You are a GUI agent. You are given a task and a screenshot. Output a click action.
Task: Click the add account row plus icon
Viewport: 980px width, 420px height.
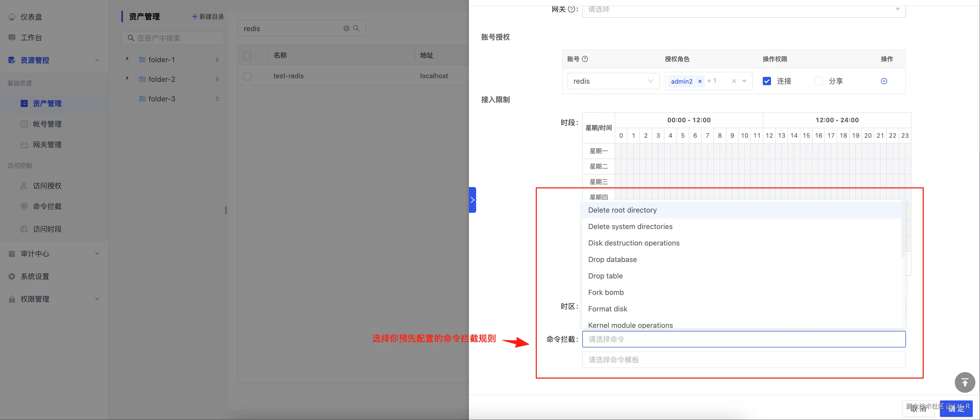[884, 81]
